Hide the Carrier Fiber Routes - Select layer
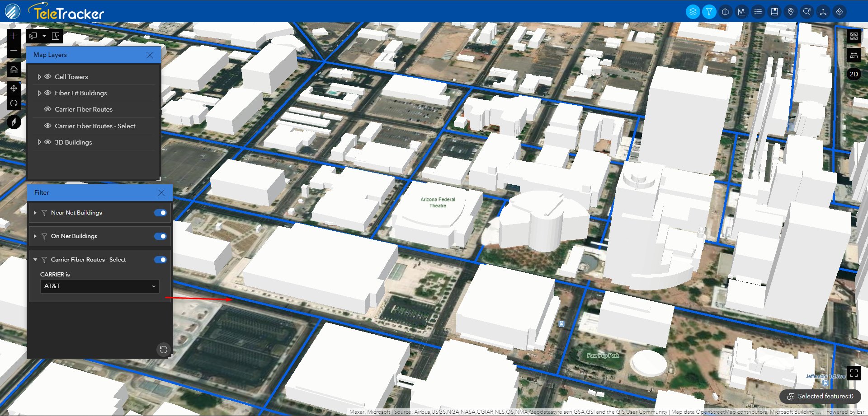868x416 pixels. coord(47,126)
